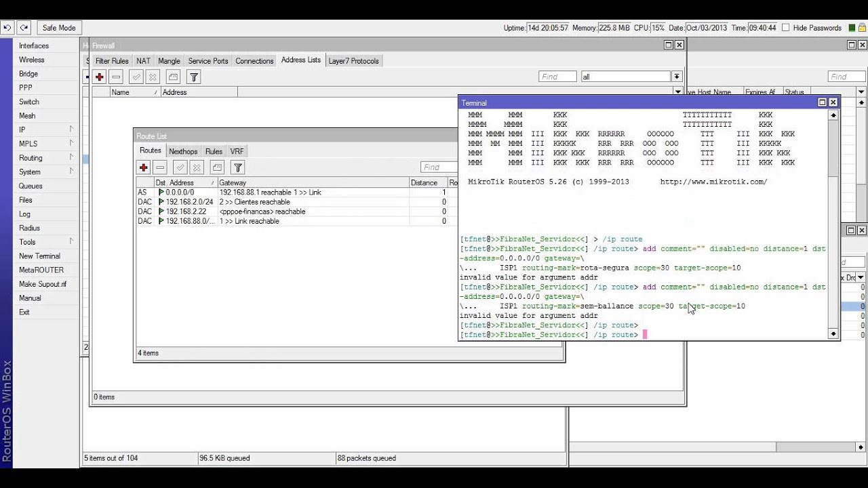Screen dimensions: 868x488
Task: Click the Enable checkmark icon in Firewall toolbar
Action: 136,77
